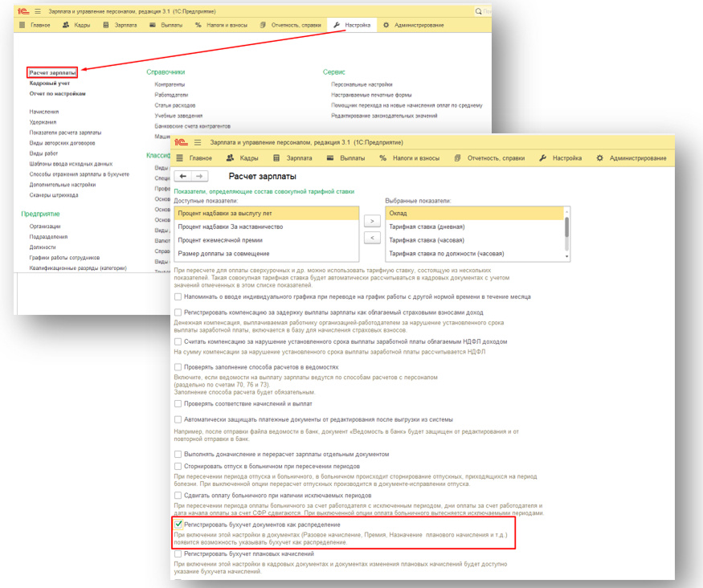Select Оклад in chosen indicators list
The image size is (703, 588).
point(475,214)
